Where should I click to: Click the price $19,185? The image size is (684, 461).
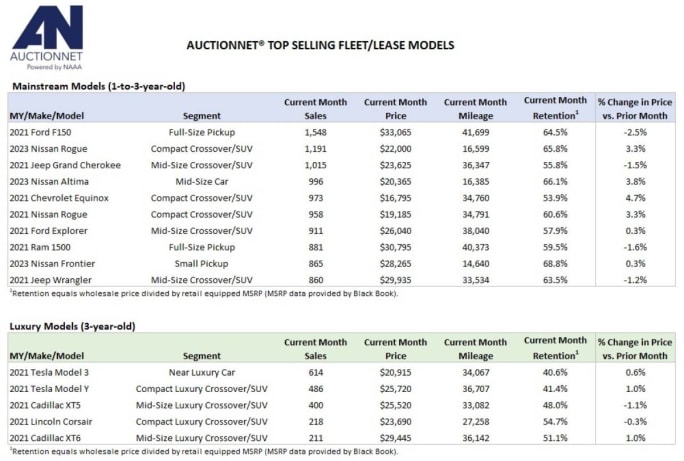point(395,215)
